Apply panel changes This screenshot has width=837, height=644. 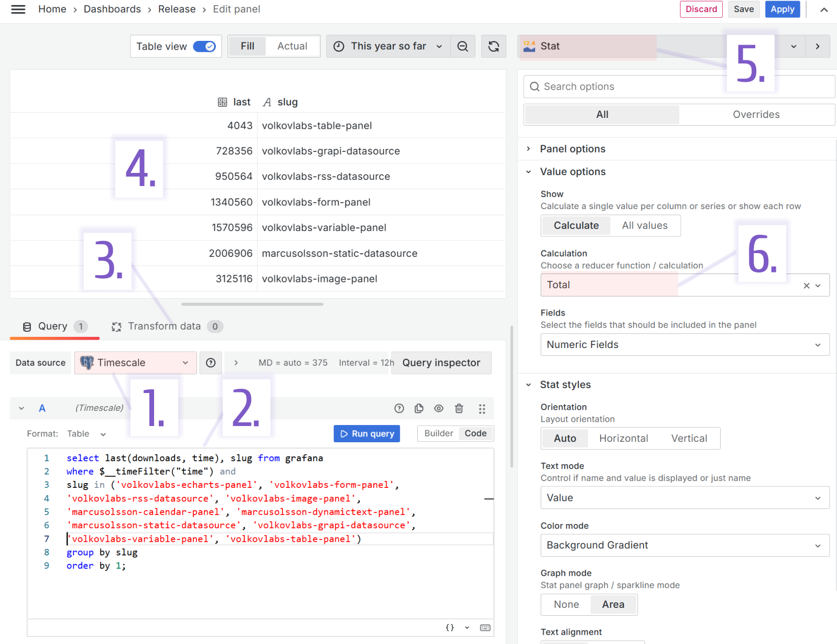tap(782, 9)
